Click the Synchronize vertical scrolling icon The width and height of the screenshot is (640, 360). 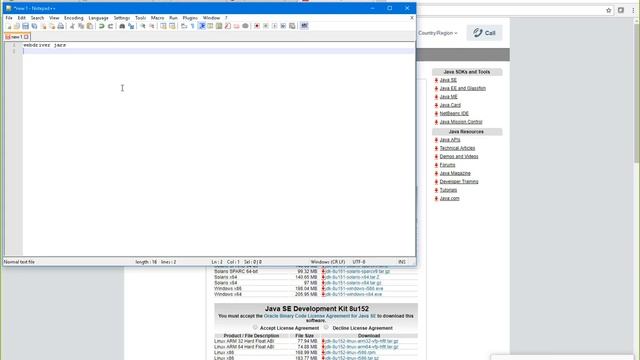[x=163, y=26]
